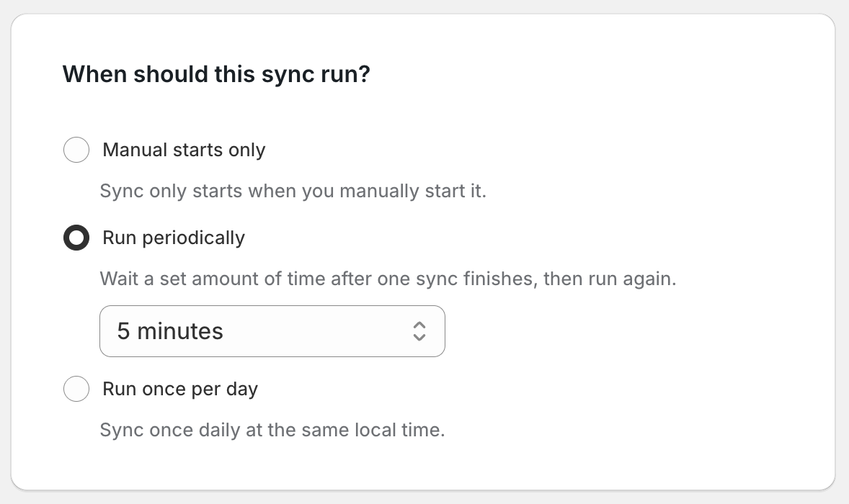Viewport: 849px width, 504px height.
Task: Click the up arrow of the interval stepper
Action: [420, 325]
